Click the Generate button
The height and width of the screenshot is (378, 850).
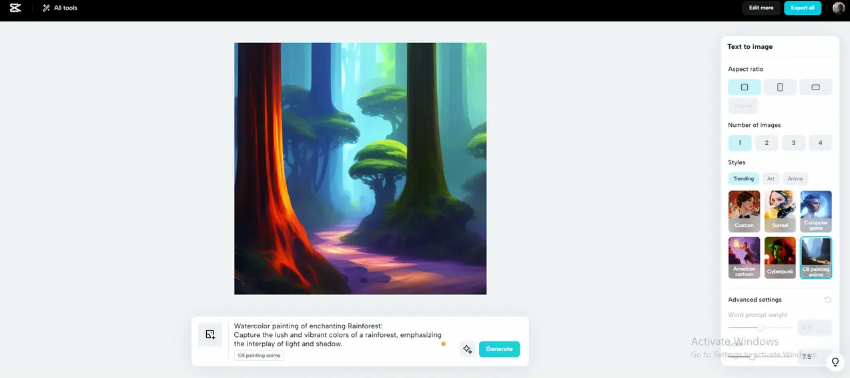(499, 349)
